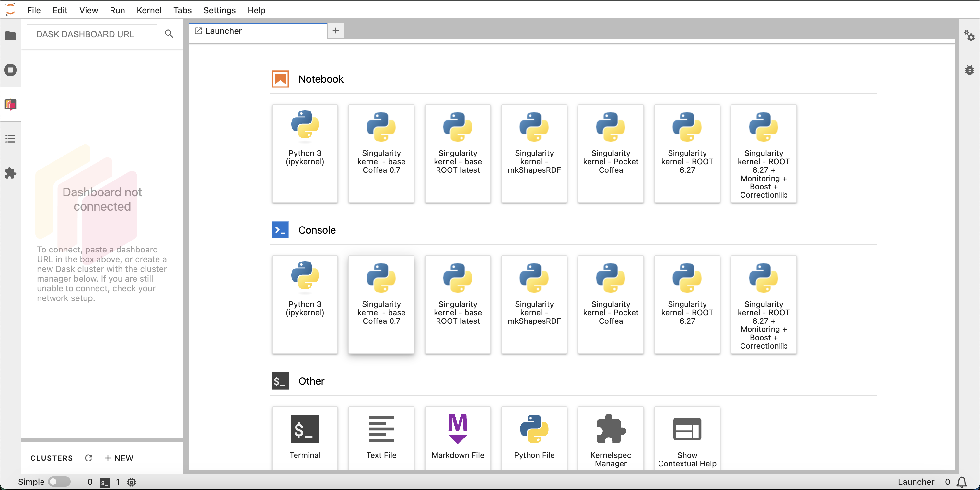Image resolution: width=980 pixels, height=490 pixels.
Task: Click the notifications bell in status bar
Action: 962,482
